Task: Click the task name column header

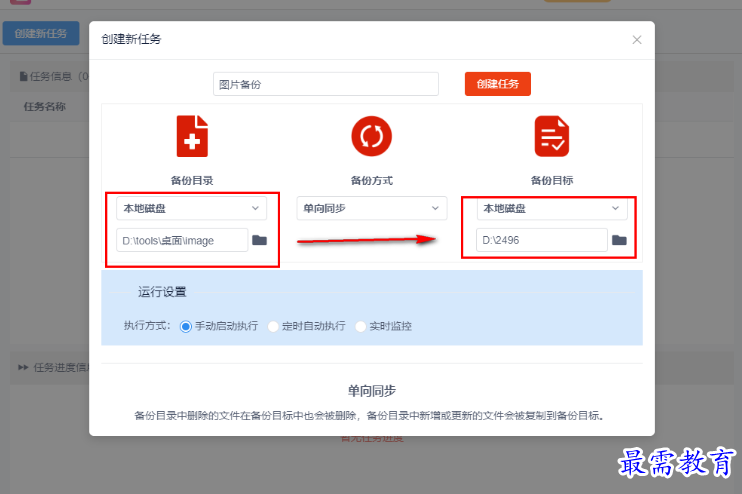Action: [x=45, y=106]
